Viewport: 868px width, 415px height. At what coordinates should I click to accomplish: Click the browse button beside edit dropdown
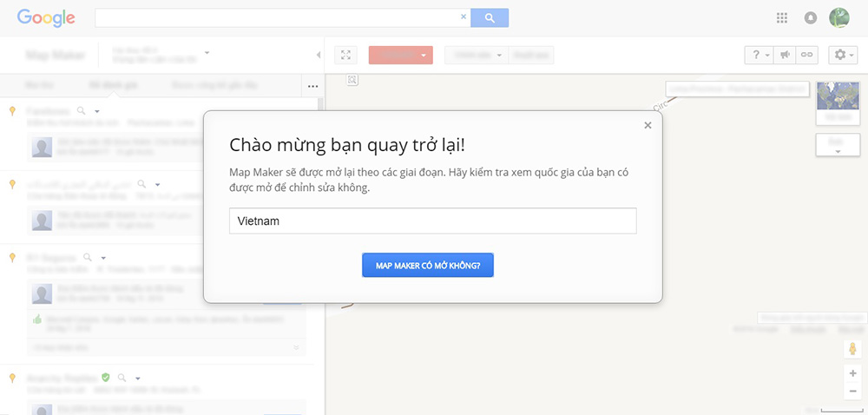click(530, 55)
